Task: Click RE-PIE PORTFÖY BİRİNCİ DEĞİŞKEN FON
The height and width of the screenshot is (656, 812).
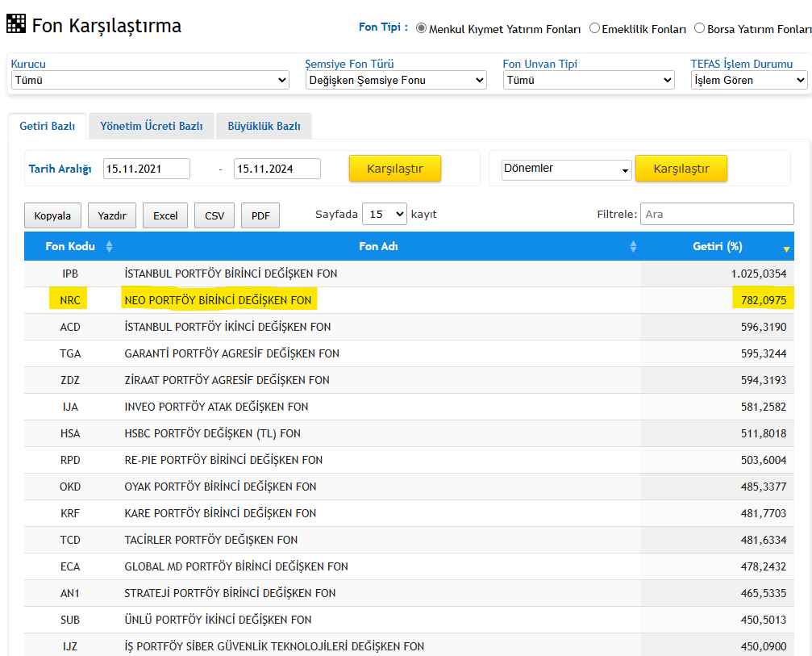Action: 223,460
